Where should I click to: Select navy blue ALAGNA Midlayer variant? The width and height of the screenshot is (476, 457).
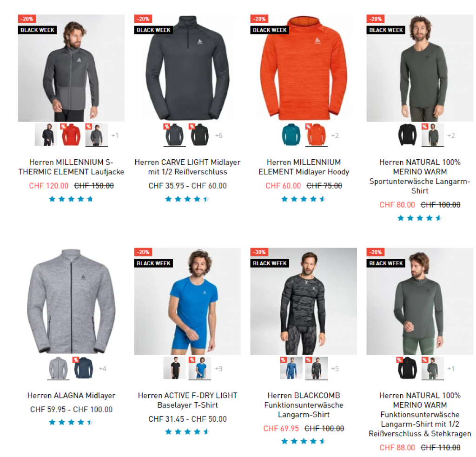point(84,368)
